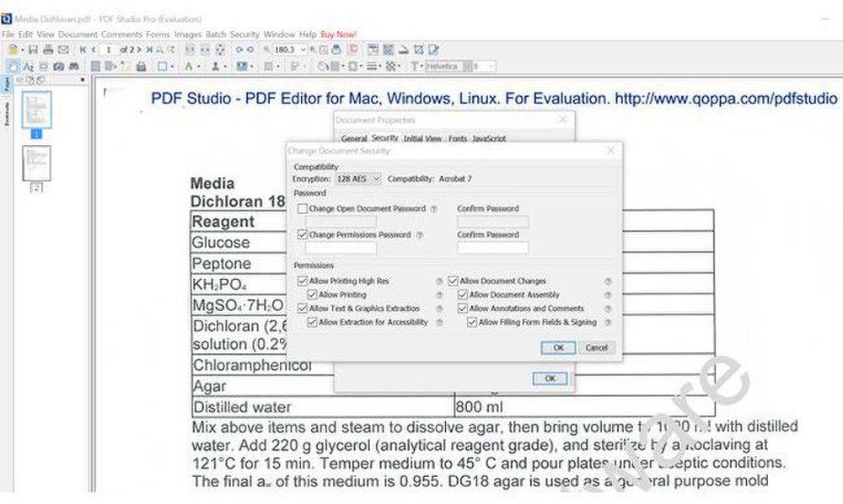Screen dimensions: 843x504
Task: Uncheck Change Permissions Password
Action: (x=303, y=235)
